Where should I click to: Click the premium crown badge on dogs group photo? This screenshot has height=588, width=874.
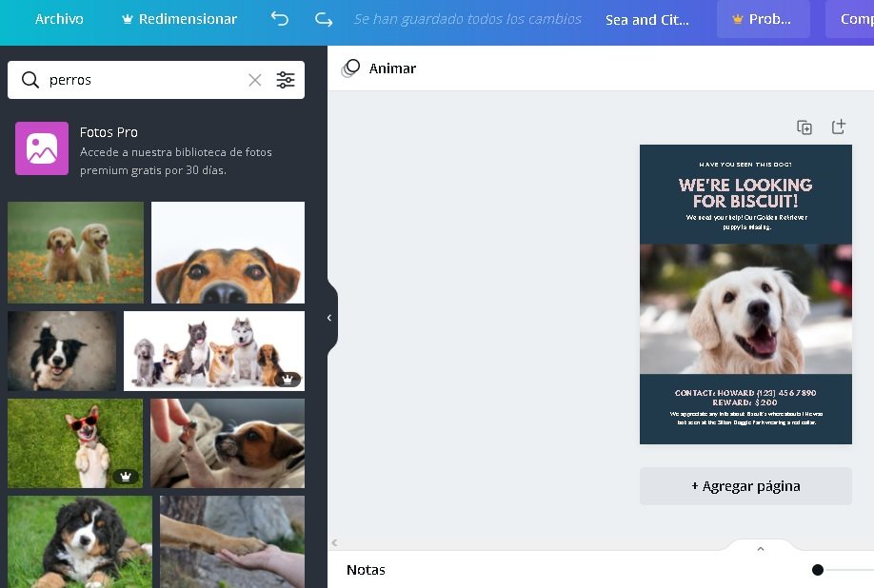tap(288, 381)
